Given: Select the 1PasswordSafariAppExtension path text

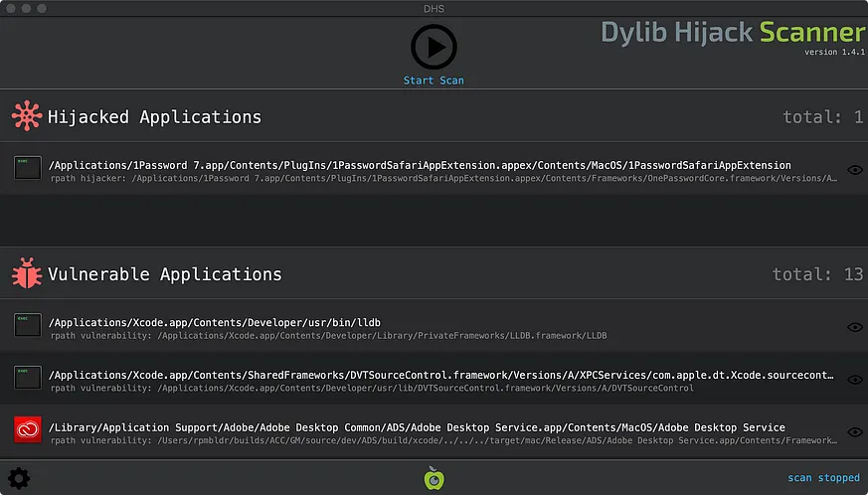Looking at the screenshot, I should click(421, 165).
